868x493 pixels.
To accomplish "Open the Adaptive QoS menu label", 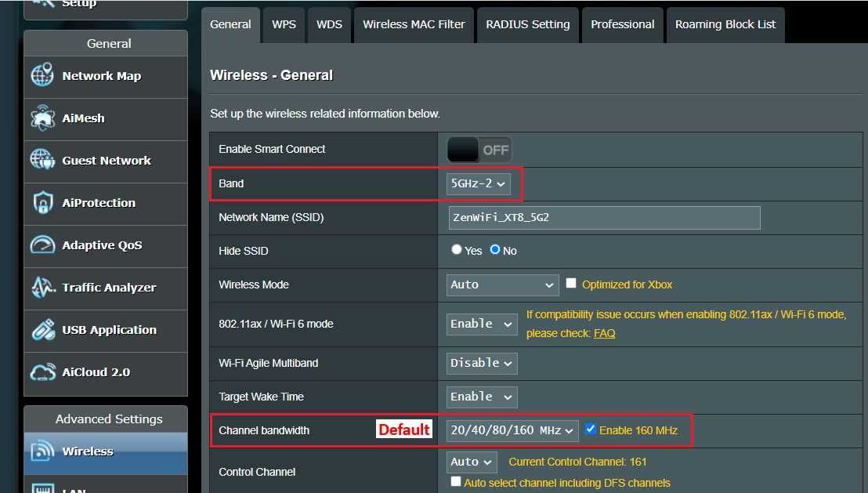I will [x=103, y=245].
